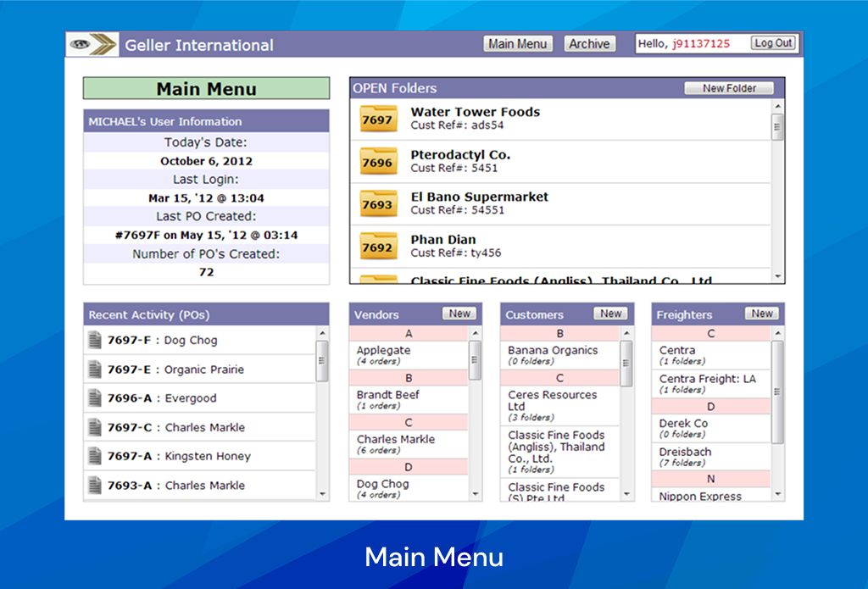Select the document icon next to 7696-A Evergood
868x589 pixels.
tap(95, 397)
